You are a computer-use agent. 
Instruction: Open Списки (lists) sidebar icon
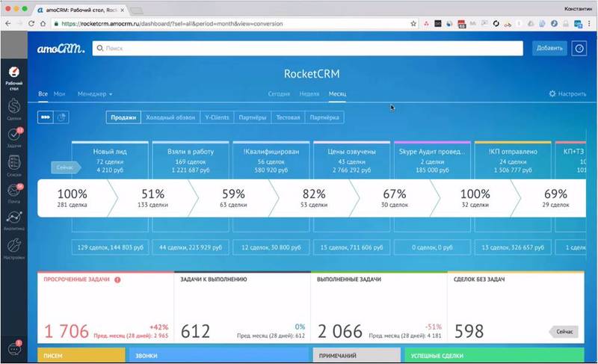pos(13,164)
